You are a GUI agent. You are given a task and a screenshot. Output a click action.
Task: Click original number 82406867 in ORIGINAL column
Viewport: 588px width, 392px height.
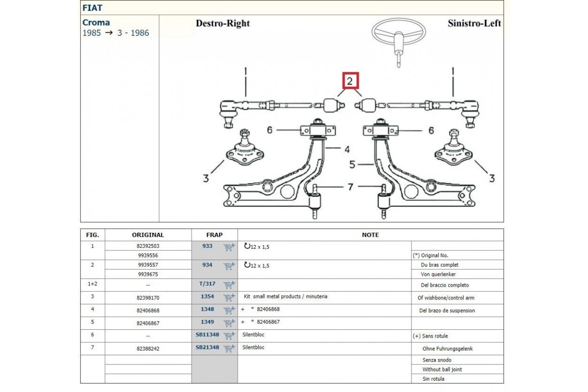[148, 323]
